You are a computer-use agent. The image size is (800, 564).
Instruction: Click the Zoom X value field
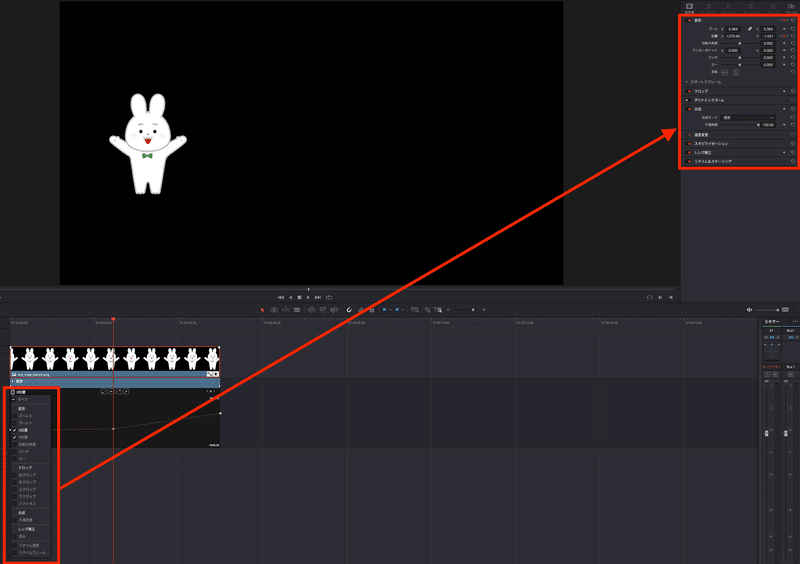coord(733,29)
